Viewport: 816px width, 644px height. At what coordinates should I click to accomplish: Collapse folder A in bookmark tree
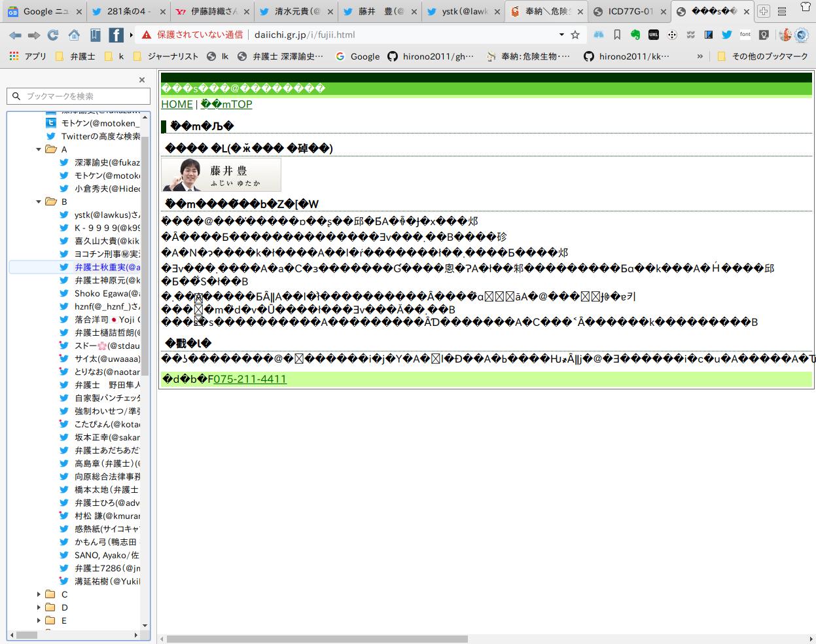pyautogui.click(x=39, y=149)
